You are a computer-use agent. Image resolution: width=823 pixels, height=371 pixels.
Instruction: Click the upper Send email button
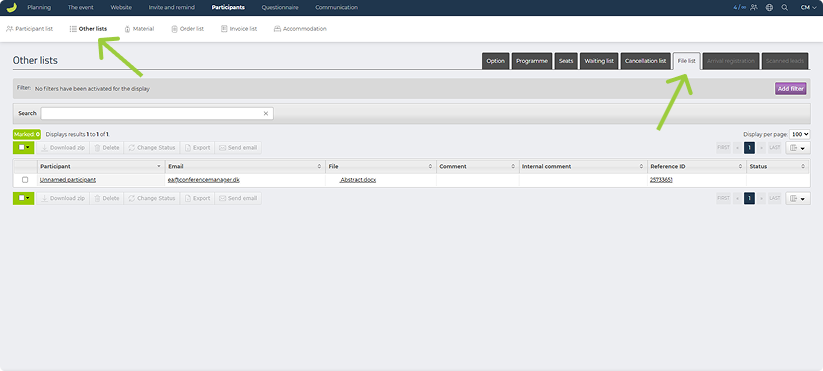coord(238,148)
